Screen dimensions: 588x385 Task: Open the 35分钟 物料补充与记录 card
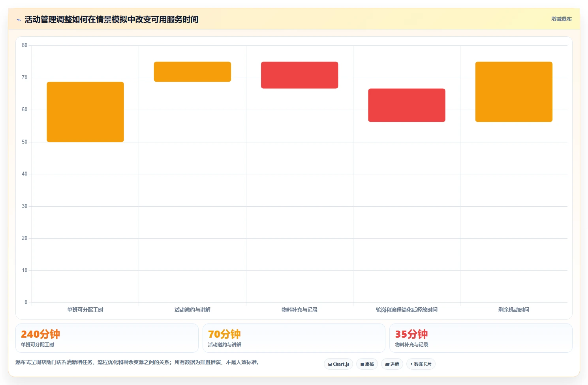coord(481,338)
